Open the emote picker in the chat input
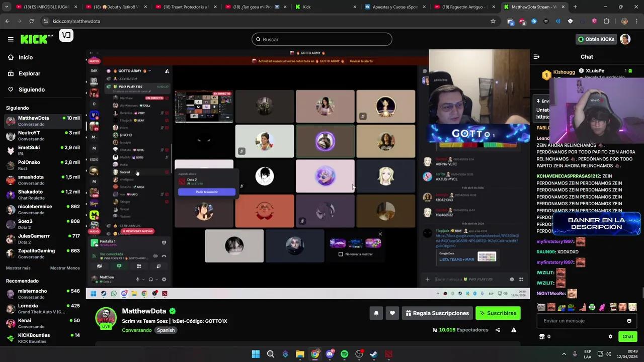The height and width of the screenshot is (362, 644). [x=629, y=320]
